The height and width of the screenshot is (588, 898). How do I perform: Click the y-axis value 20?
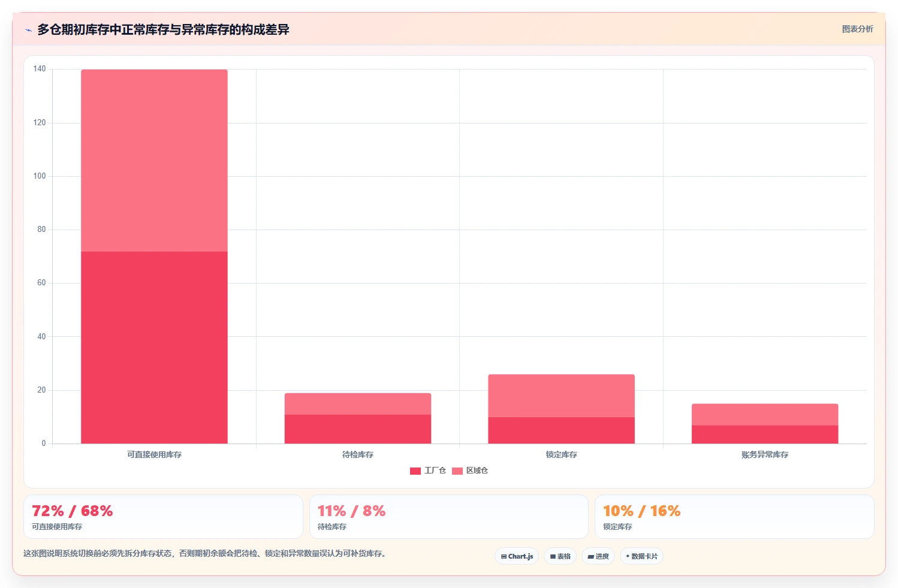(41, 390)
